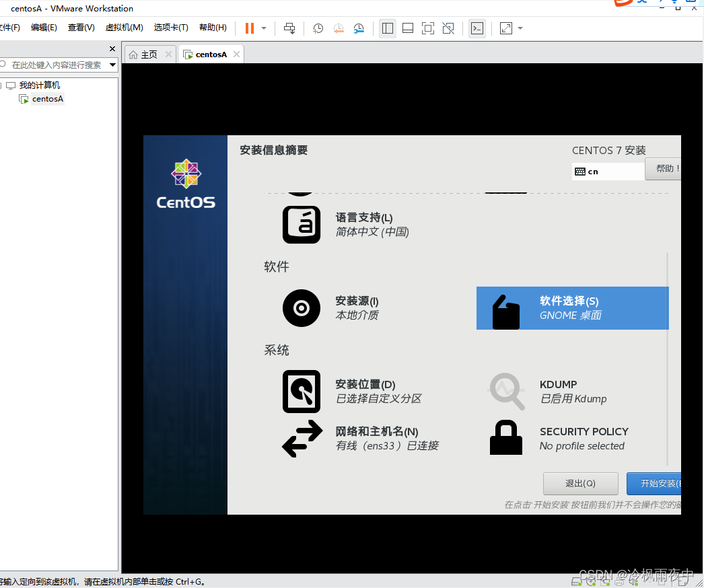Screen dimensions: 704x588
Task: Open the Tabs (选项卡) menu
Action: 171,28
